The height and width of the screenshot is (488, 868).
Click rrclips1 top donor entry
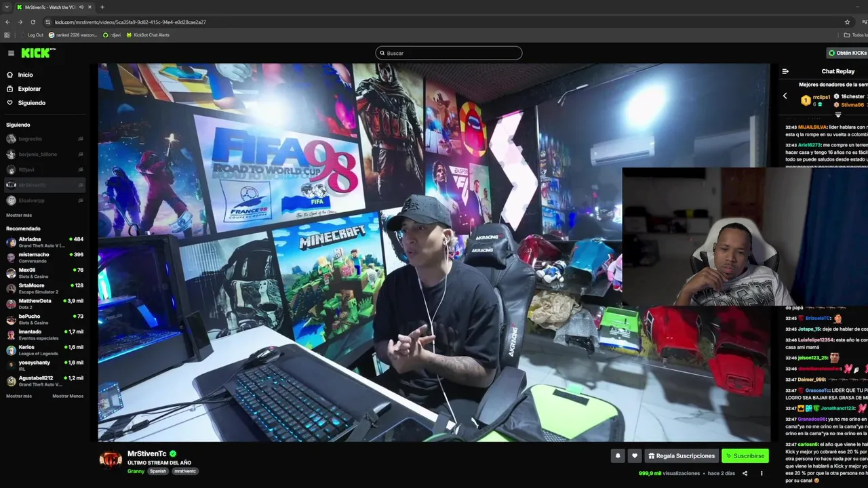tap(816, 100)
